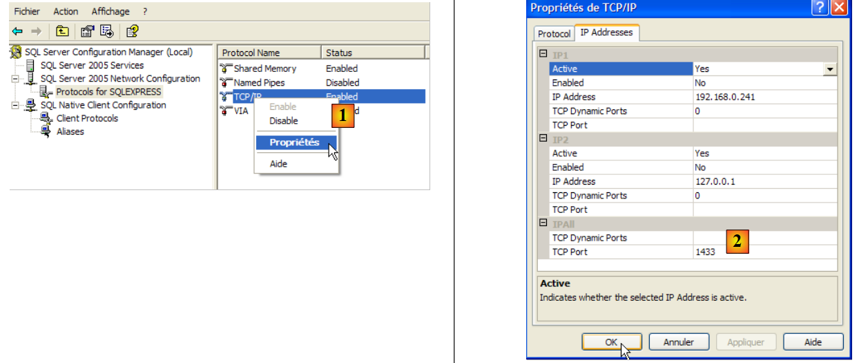Open the Affichage menu

click(x=110, y=12)
